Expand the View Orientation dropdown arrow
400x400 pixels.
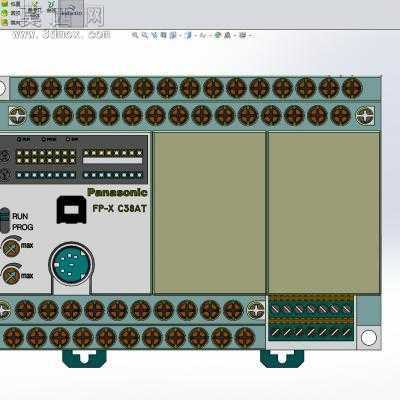pyautogui.click(x=180, y=35)
